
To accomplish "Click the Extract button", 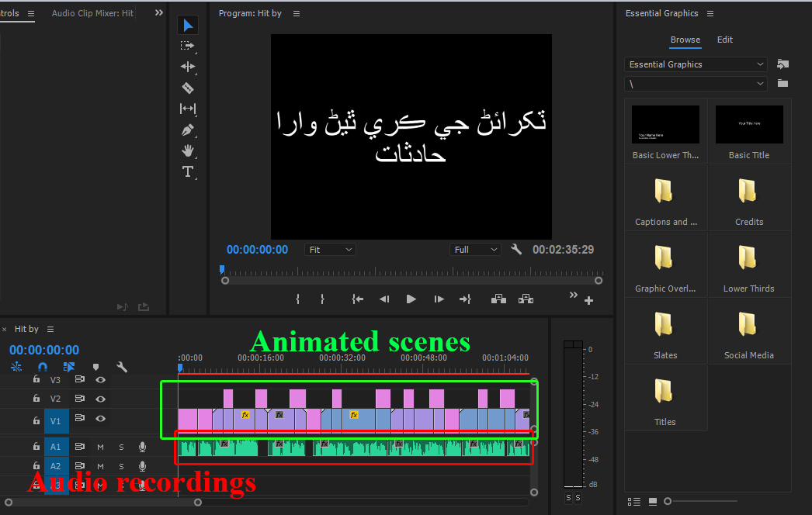I will (526, 299).
